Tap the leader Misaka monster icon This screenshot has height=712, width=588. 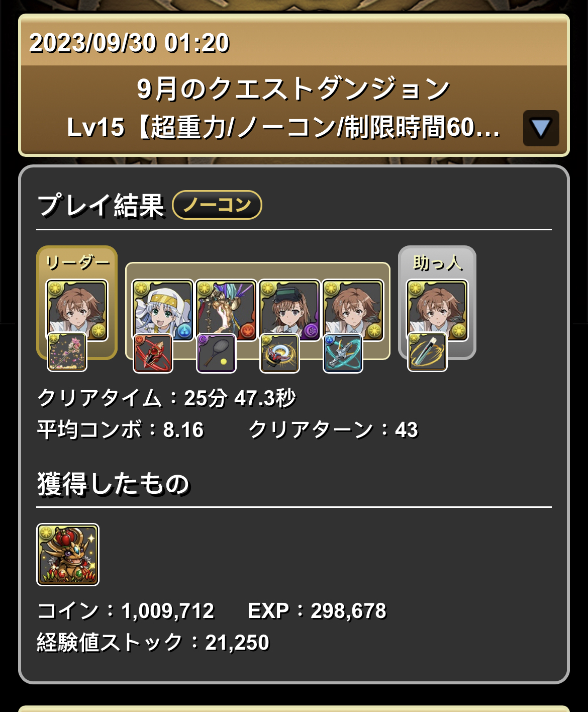77,310
